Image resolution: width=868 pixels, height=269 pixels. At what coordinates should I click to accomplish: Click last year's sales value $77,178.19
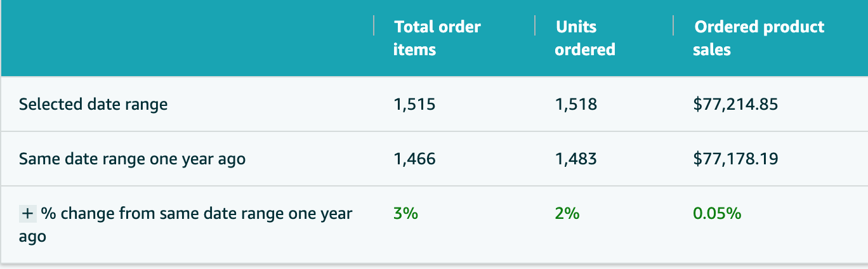point(735,159)
